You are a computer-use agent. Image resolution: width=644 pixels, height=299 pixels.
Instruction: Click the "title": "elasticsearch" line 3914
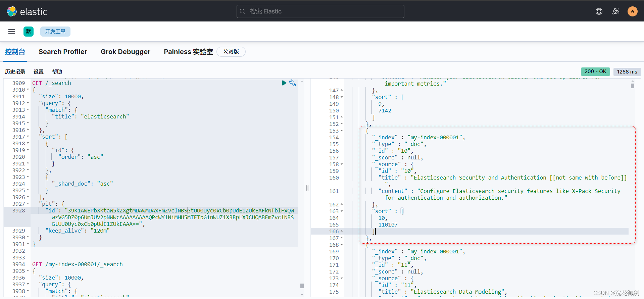(x=90, y=116)
